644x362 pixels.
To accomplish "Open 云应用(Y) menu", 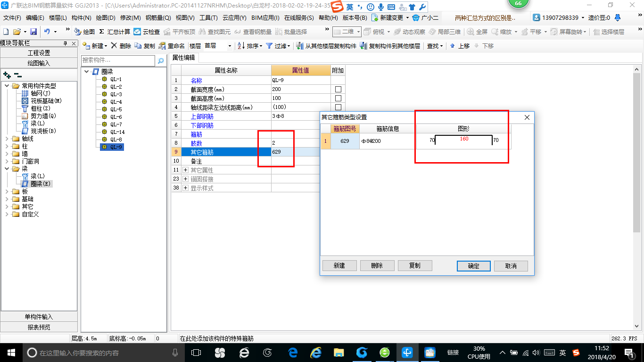I will tap(234, 18).
